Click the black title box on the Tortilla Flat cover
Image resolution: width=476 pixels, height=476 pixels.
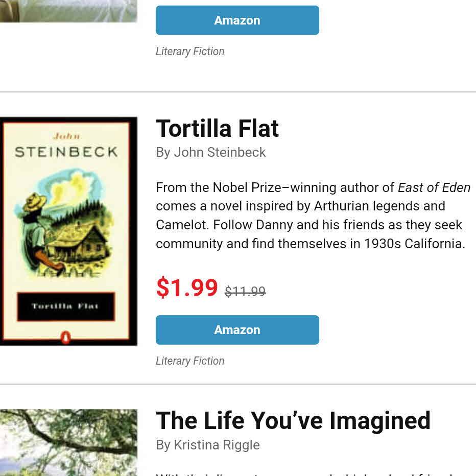coord(65,306)
